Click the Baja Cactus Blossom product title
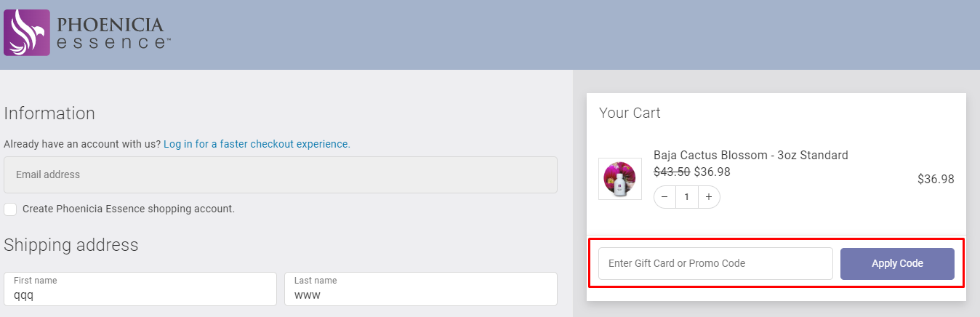This screenshot has width=980, height=317. coord(751,156)
